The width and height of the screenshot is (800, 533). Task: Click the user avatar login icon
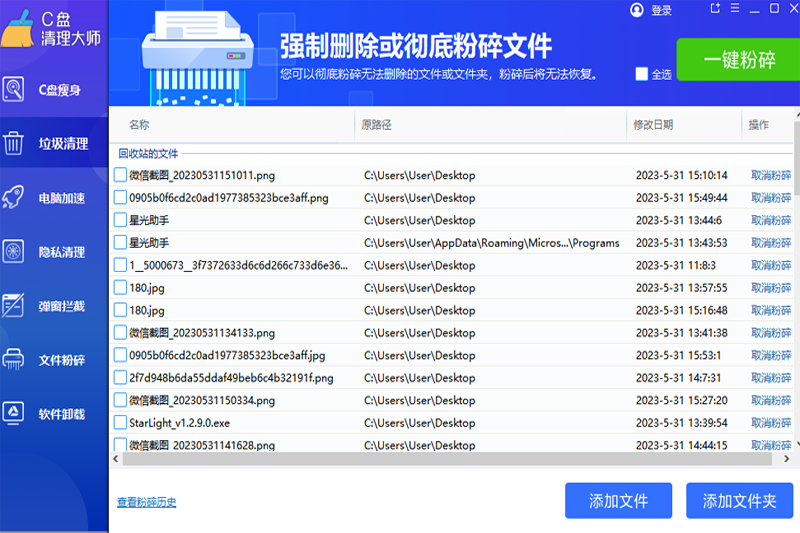click(x=637, y=10)
